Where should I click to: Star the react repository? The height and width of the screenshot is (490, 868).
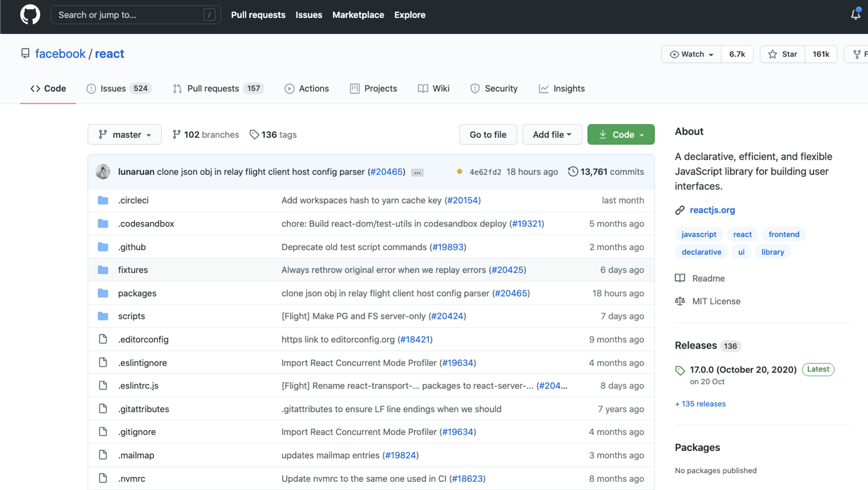click(783, 54)
